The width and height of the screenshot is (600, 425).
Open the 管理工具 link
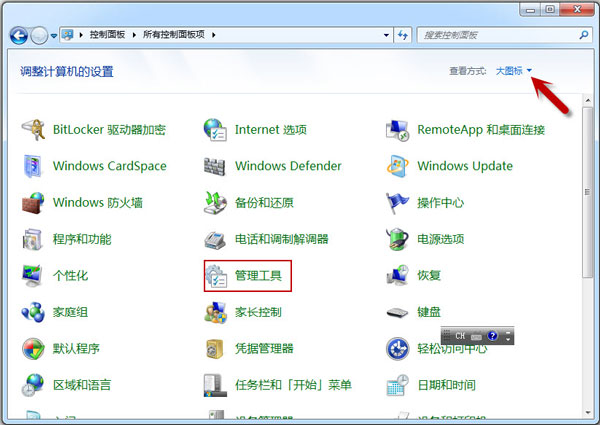258,276
